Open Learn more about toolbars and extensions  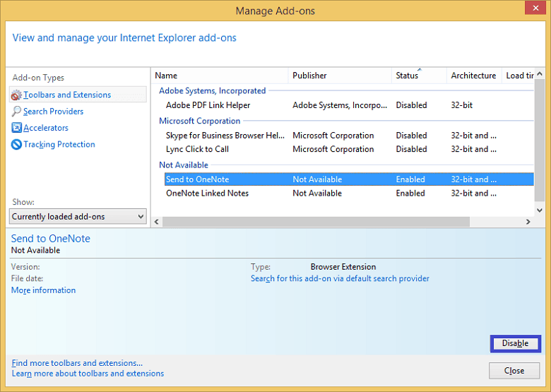tap(88, 374)
